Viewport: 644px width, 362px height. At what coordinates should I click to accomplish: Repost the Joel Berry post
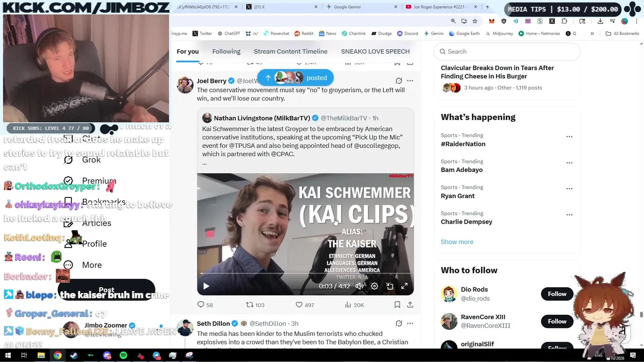tap(255, 305)
